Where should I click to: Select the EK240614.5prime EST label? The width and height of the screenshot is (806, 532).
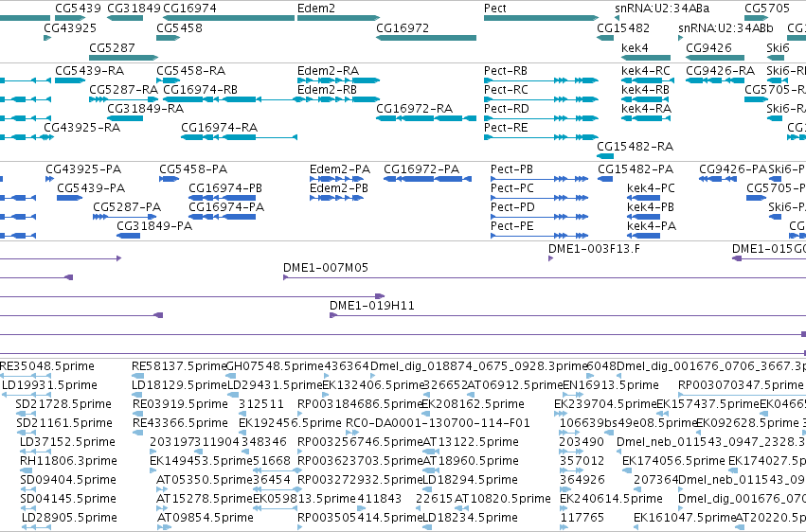(x=611, y=499)
